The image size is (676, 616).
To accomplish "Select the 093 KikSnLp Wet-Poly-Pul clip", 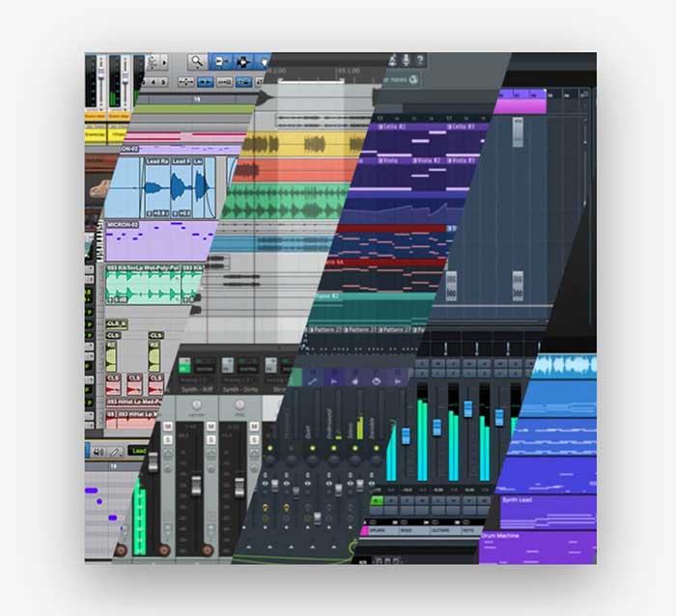I will [x=143, y=285].
